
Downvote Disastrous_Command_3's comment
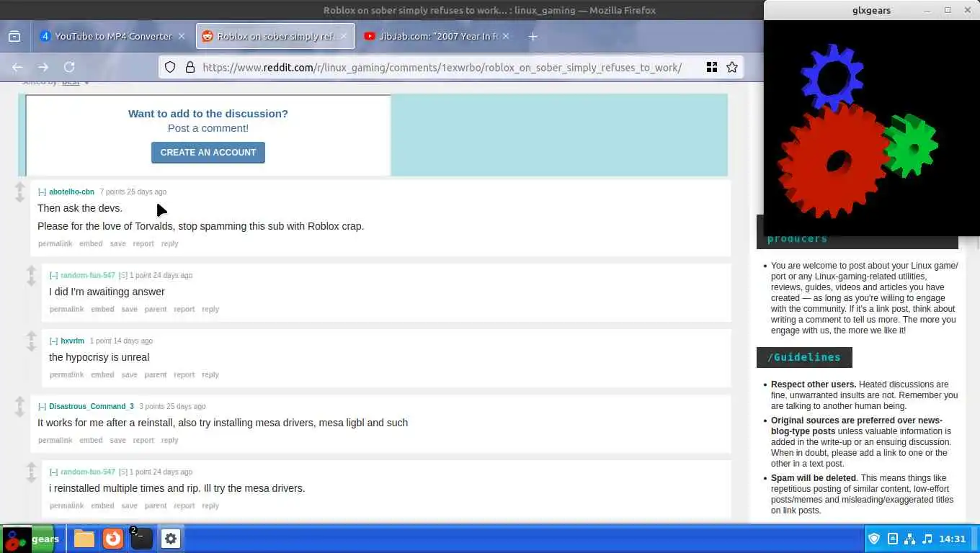point(20,412)
